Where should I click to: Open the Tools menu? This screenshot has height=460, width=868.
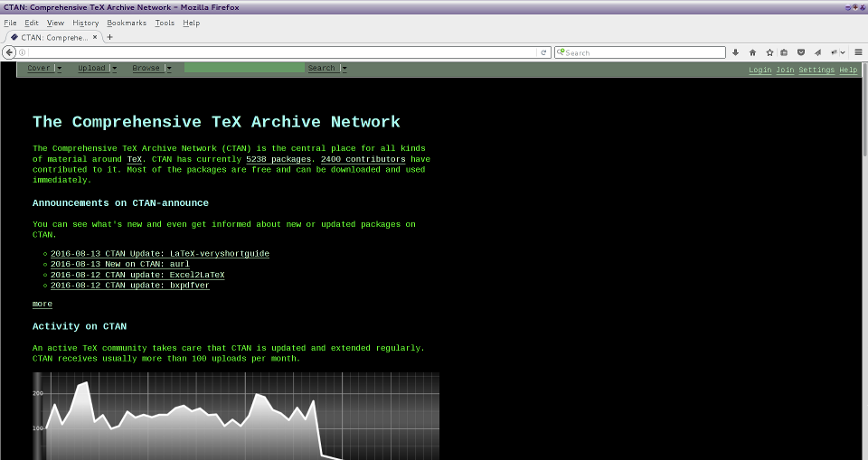tap(165, 23)
